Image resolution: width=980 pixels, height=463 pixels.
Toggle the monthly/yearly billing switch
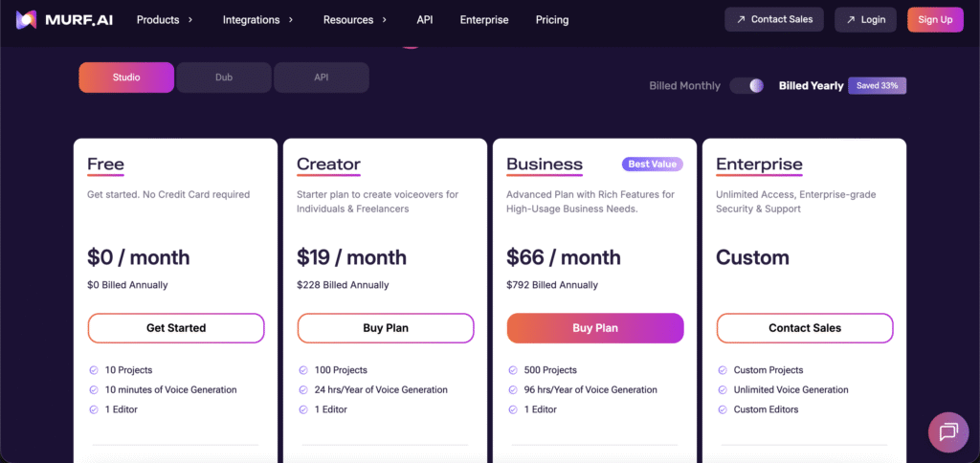point(747,86)
